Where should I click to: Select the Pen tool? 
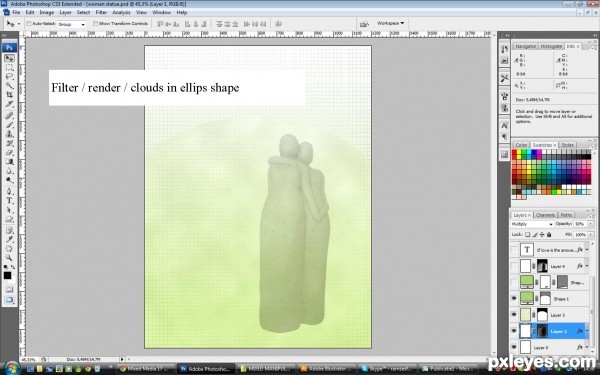tap(10, 191)
